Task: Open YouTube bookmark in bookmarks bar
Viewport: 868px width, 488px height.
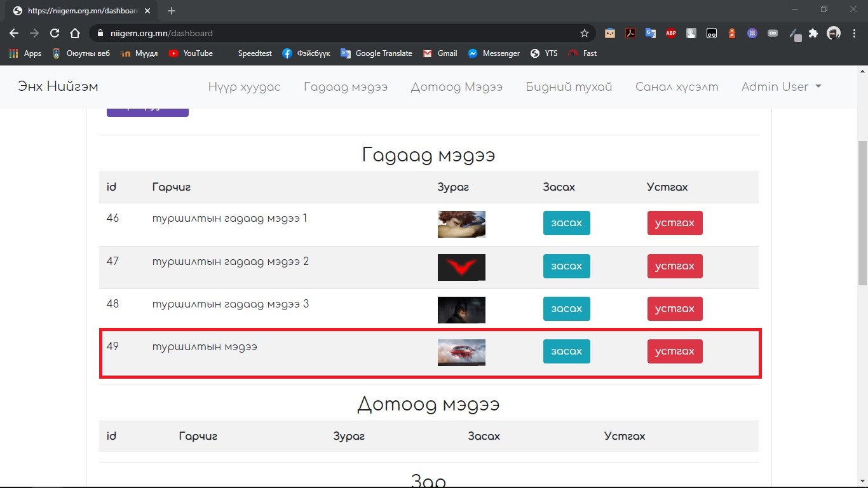Action: point(191,53)
